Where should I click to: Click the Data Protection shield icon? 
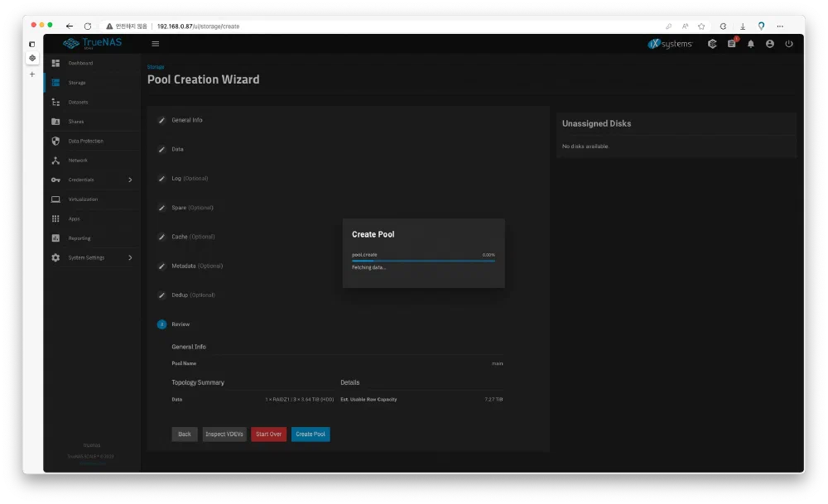coord(55,142)
